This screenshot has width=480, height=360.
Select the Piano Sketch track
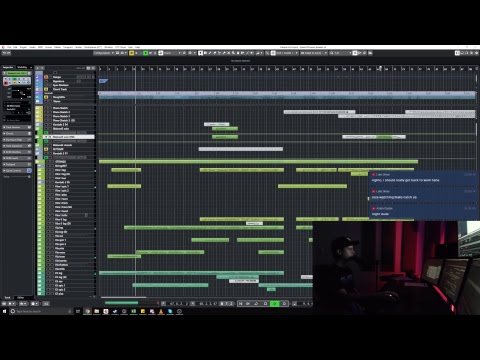tap(60, 108)
